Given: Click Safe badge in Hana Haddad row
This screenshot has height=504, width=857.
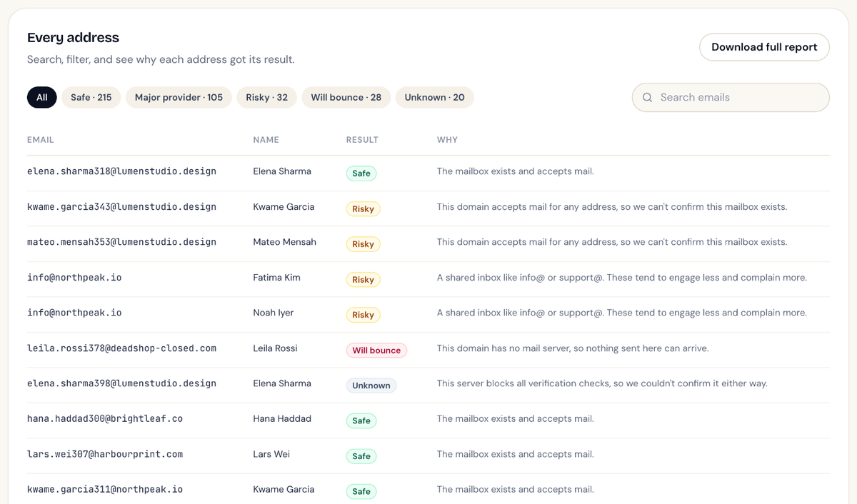Looking at the screenshot, I should click(x=361, y=421).
